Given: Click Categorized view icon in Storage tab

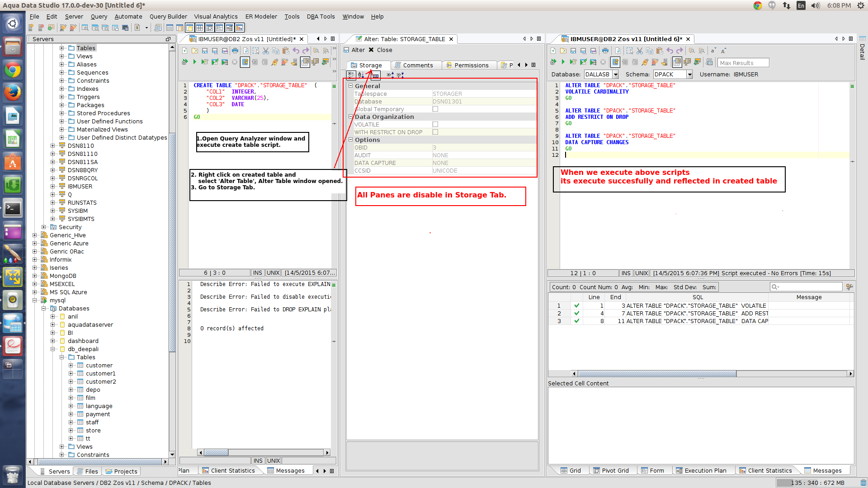Looking at the screenshot, I should (351, 75).
